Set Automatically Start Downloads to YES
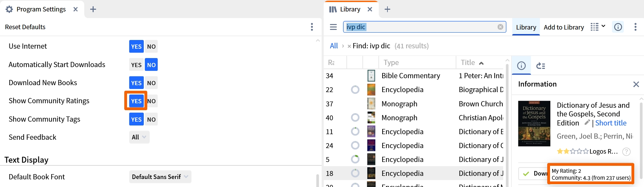 (x=136, y=65)
